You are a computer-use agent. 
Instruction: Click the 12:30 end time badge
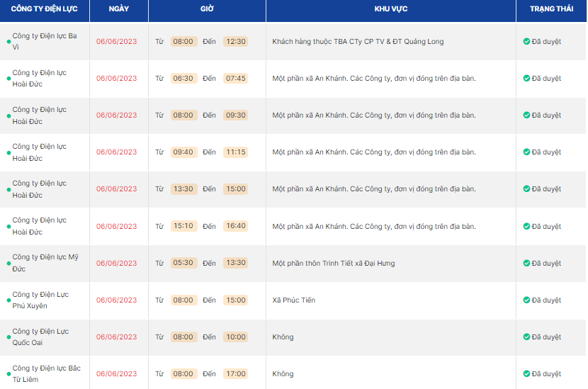(235, 41)
